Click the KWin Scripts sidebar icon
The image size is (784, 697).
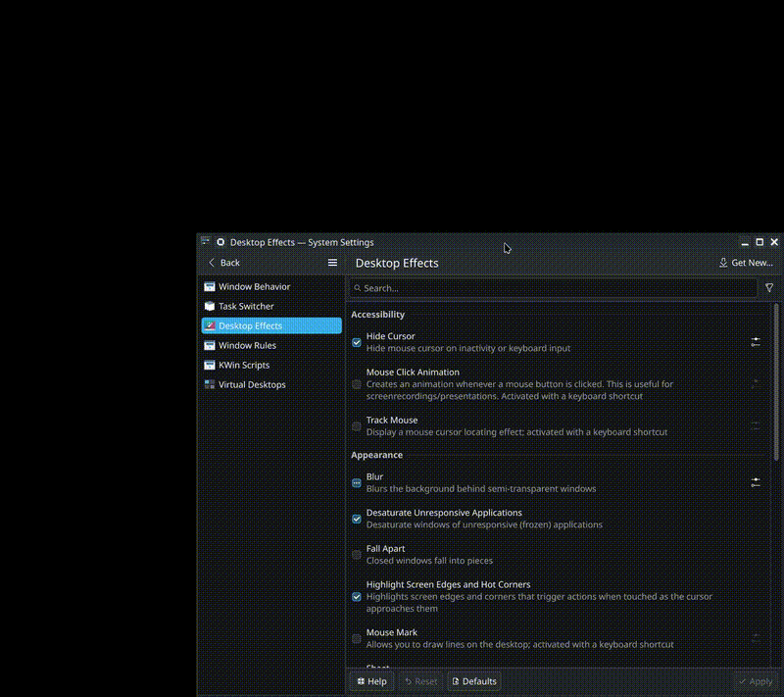[210, 365]
